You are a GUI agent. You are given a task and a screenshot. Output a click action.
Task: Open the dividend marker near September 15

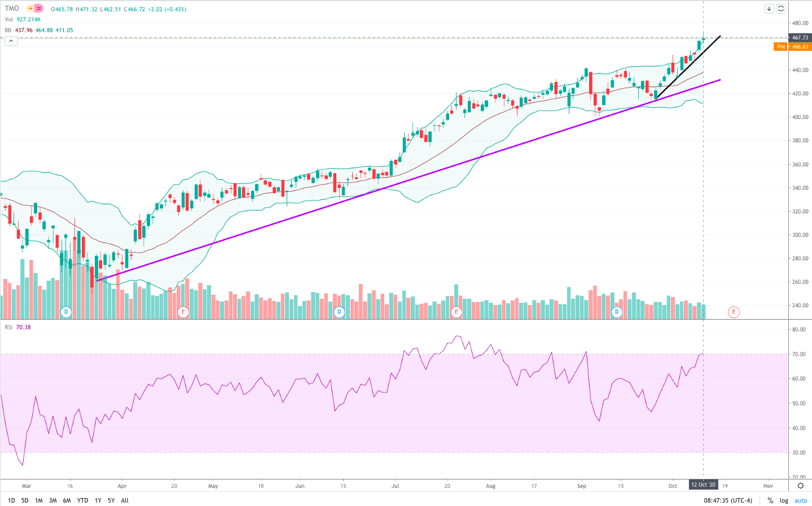pos(617,312)
